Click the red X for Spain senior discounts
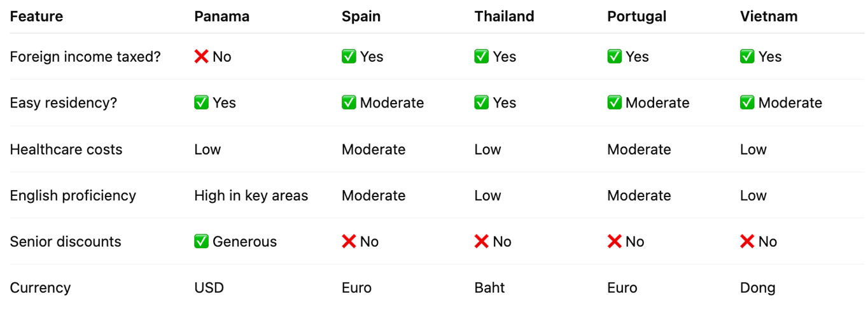This screenshot has width=868, height=318. click(x=349, y=242)
